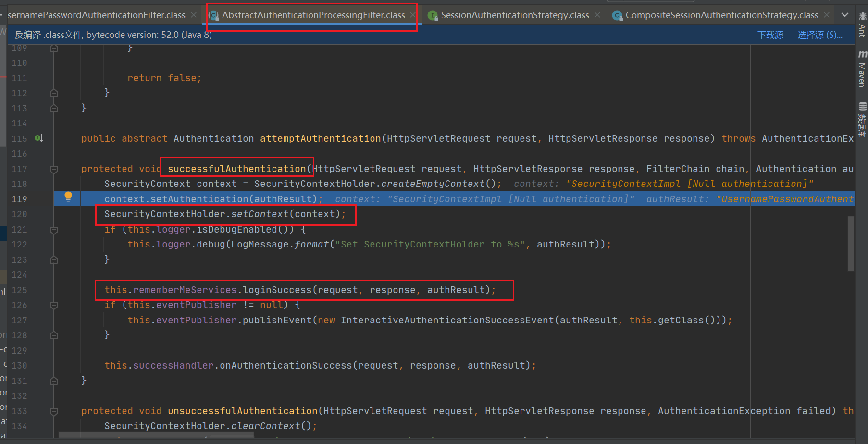Toggle fold marker at line 123 closing brace
This screenshot has width=868, height=444.
54,260
